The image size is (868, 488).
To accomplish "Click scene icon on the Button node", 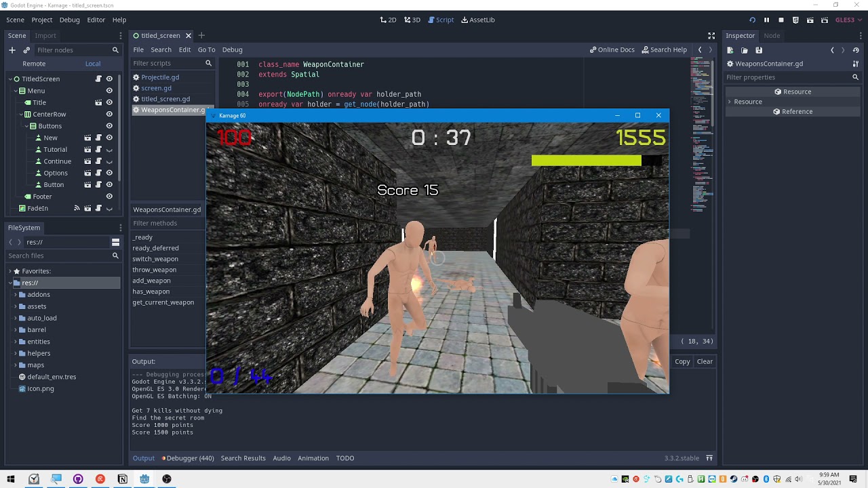I will [87, 184].
